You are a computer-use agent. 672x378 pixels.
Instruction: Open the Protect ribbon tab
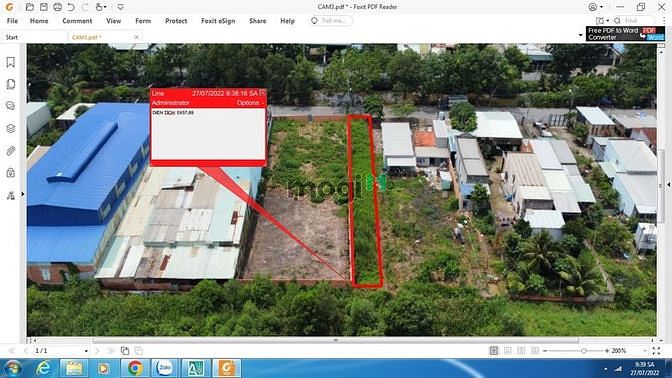point(176,21)
